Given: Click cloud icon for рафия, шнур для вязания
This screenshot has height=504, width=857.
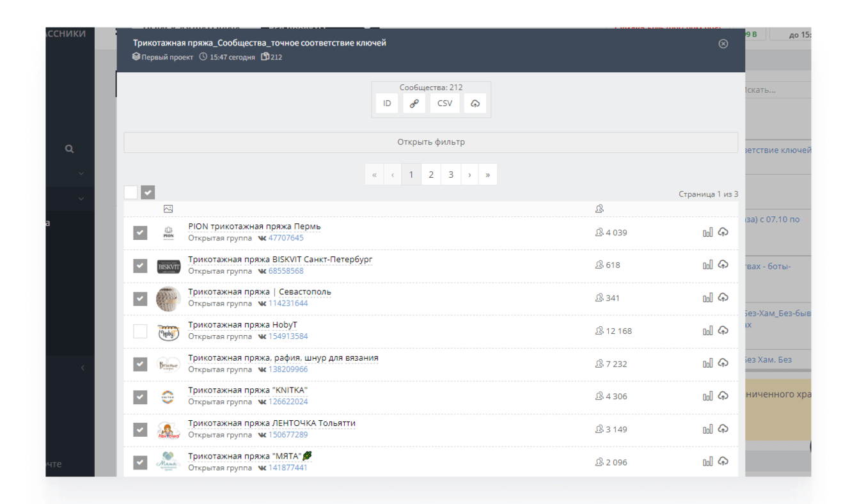Looking at the screenshot, I should [723, 363].
